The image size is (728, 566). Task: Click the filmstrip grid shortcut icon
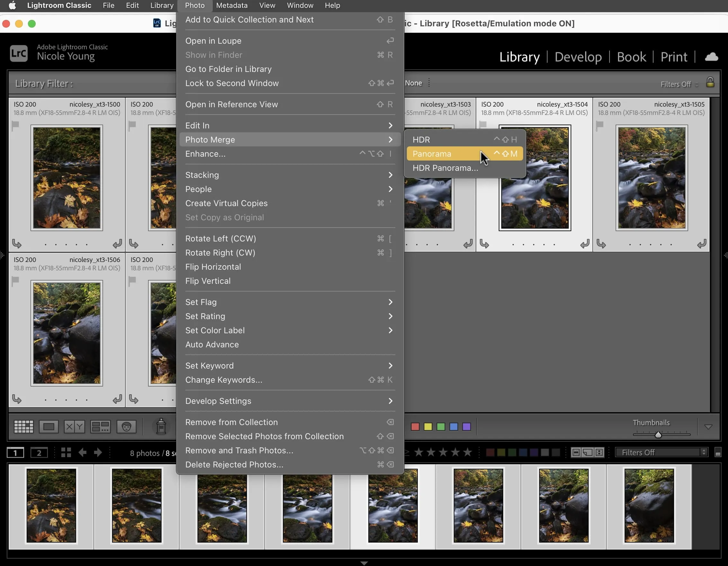(x=66, y=452)
